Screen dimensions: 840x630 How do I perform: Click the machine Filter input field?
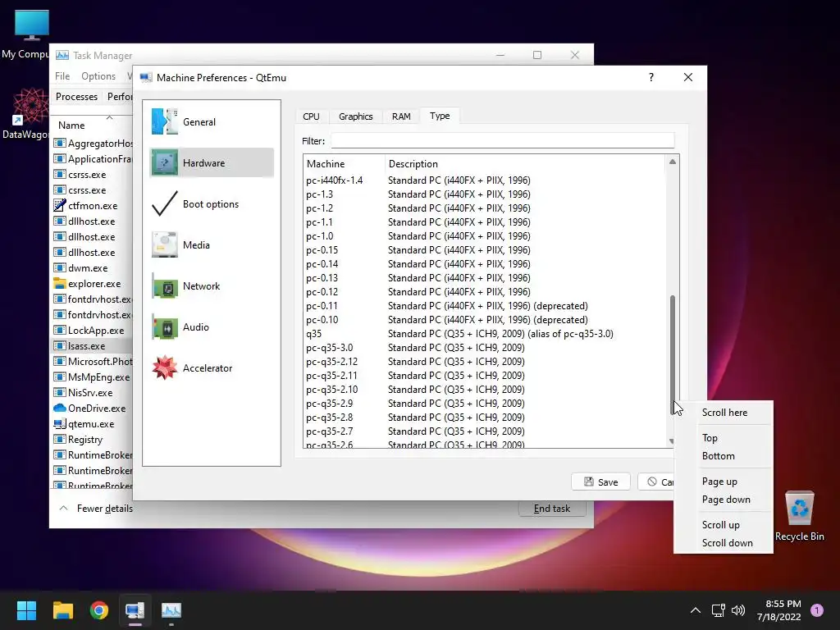[503, 141]
